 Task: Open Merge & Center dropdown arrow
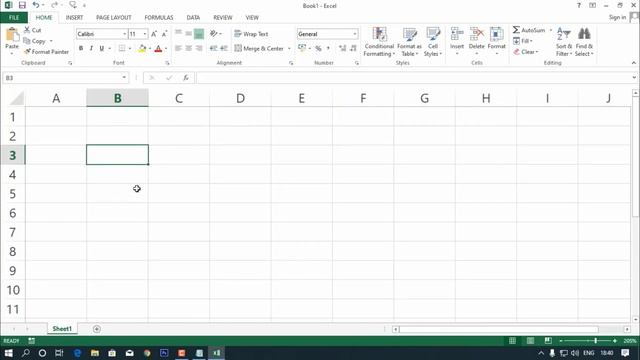289,49
